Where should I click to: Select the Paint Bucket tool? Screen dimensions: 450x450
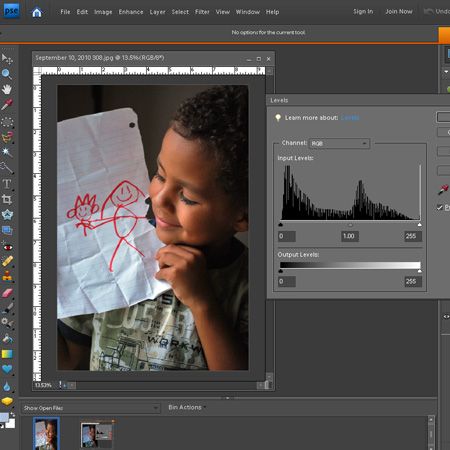(x=7, y=339)
